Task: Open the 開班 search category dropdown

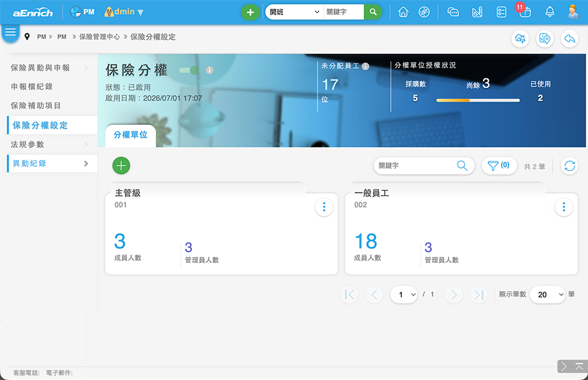Action: 295,12
